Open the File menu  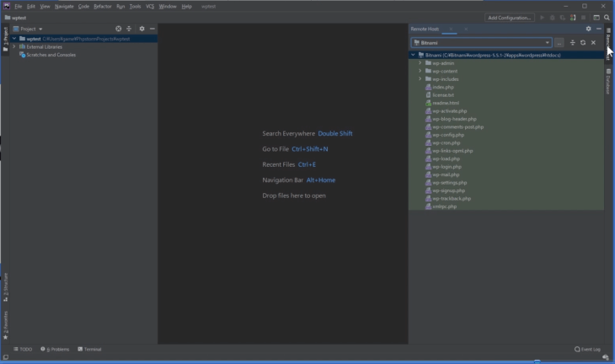[19, 6]
